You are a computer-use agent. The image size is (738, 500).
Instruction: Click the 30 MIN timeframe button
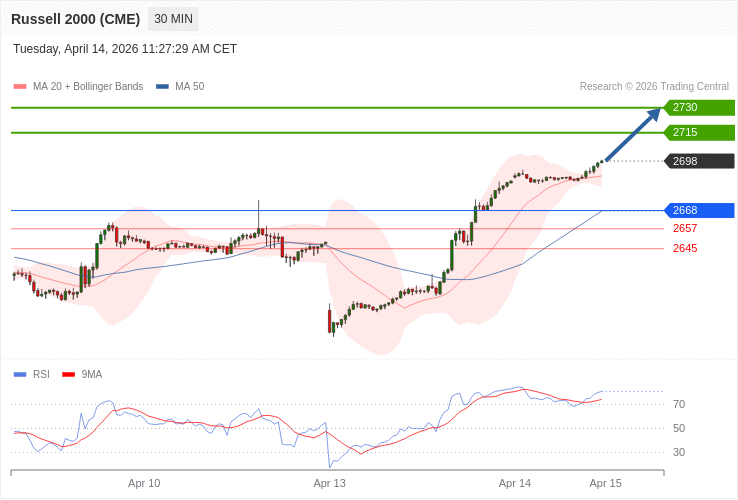point(173,19)
